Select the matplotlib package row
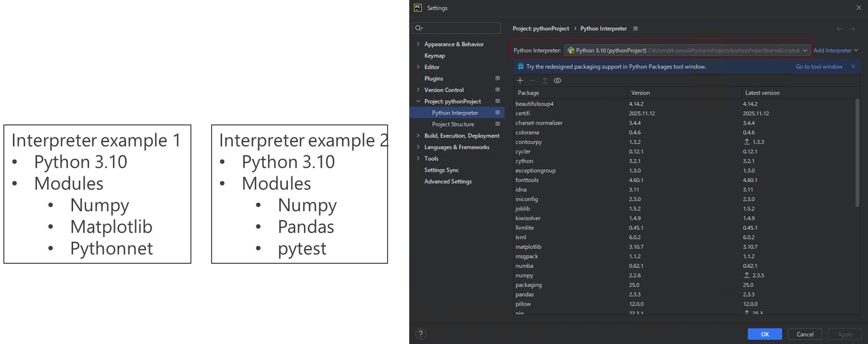 685,247
